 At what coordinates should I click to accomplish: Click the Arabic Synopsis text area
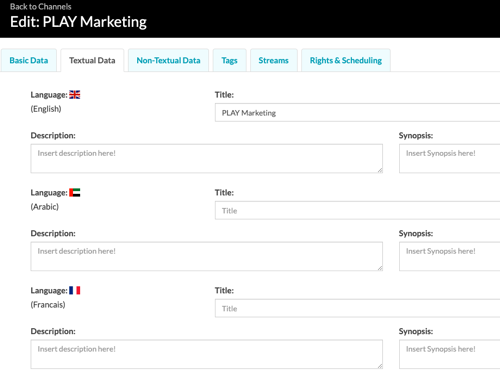449,256
